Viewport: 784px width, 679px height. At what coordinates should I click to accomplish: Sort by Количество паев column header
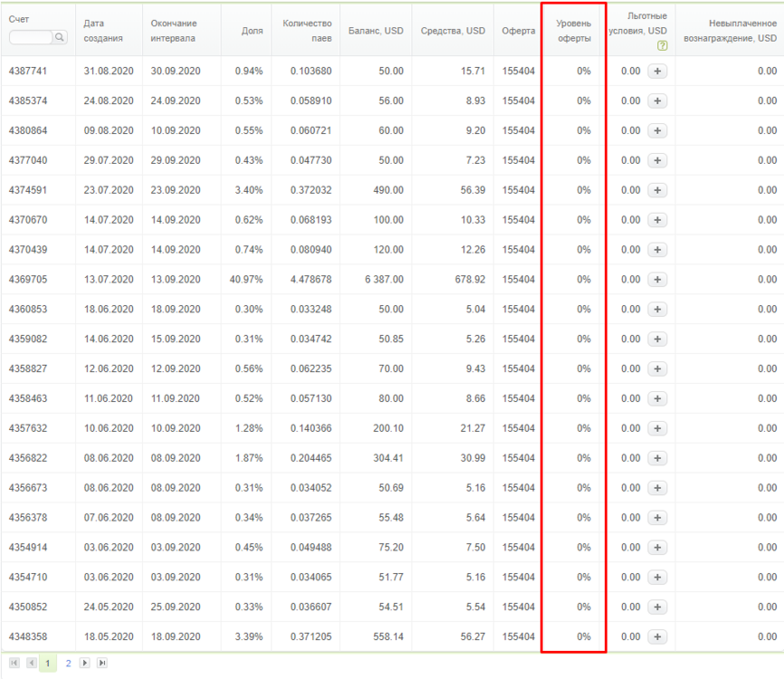pos(307,31)
